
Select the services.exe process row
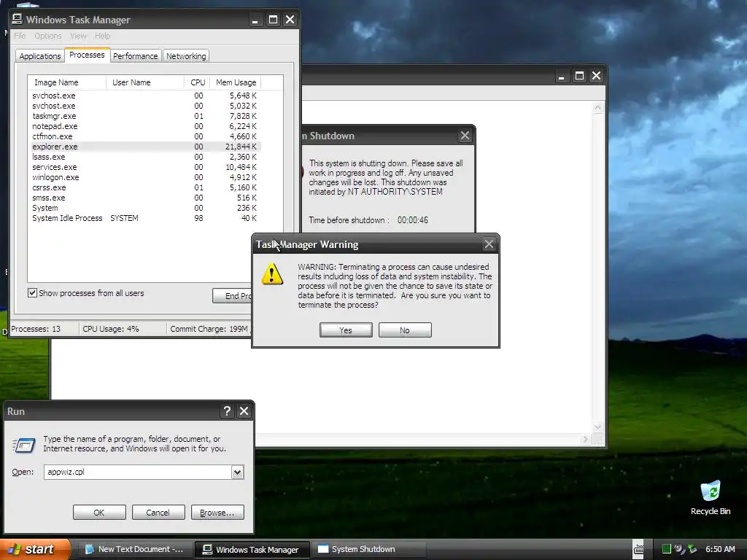point(144,167)
